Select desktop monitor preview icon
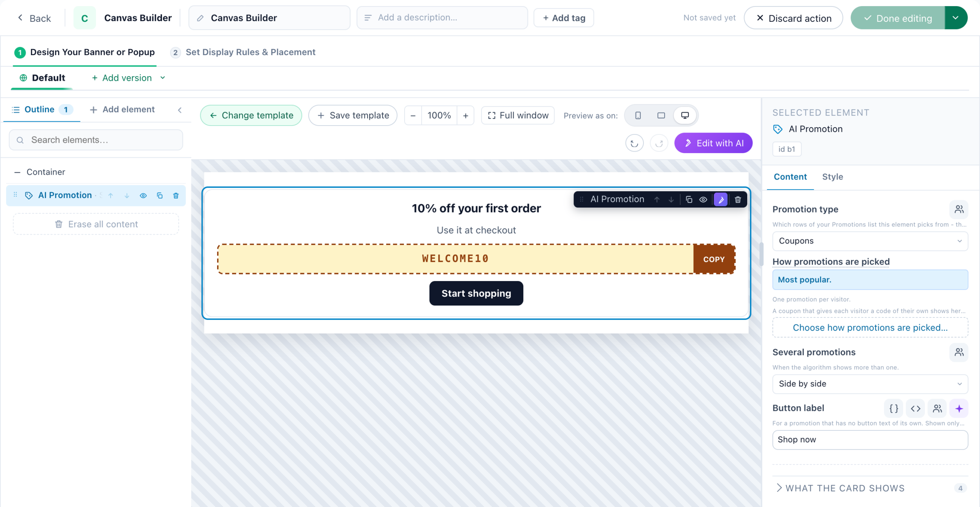The height and width of the screenshot is (507, 980). (x=685, y=115)
